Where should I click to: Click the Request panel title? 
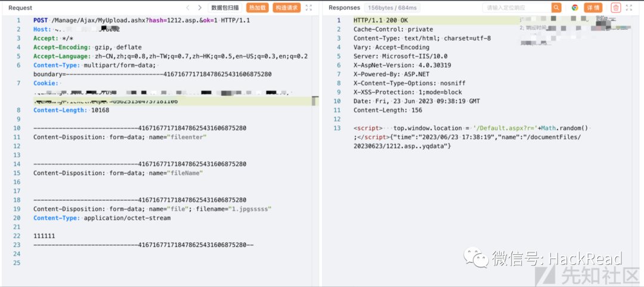coord(20,8)
